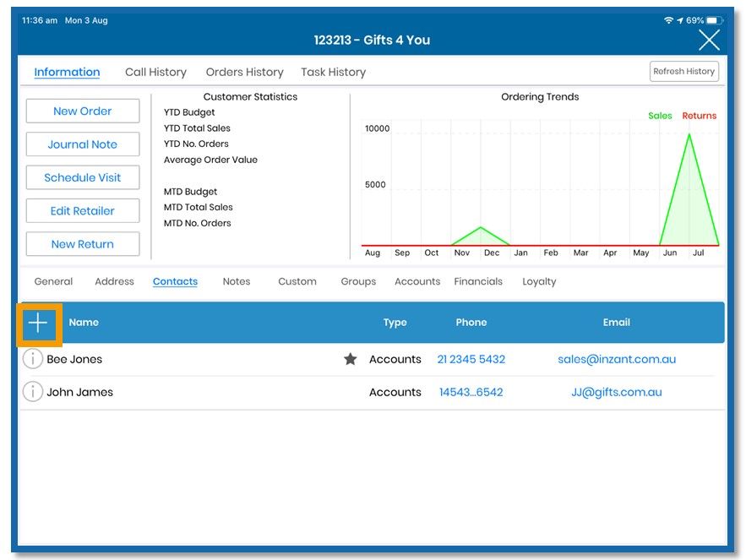Click the Average Order Value statistic
Image resolution: width=746 pixels, height=560 pixels.
[x=210, y=160]
